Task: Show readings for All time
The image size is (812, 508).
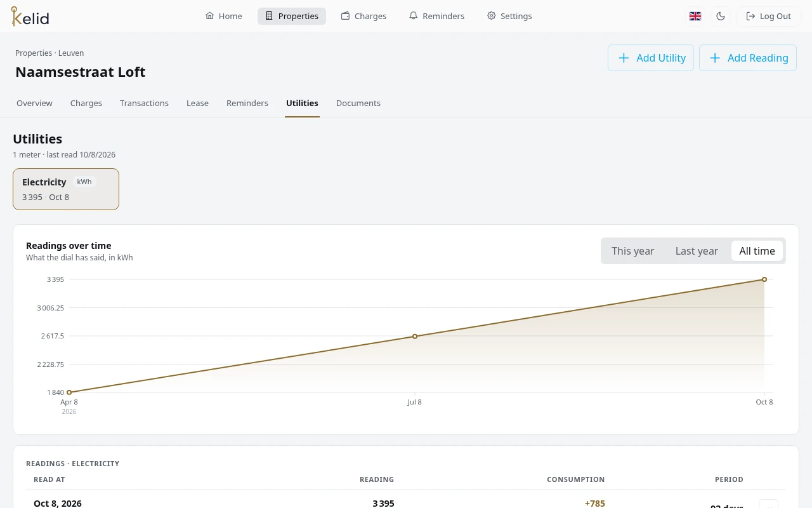Action: point(757,251)
